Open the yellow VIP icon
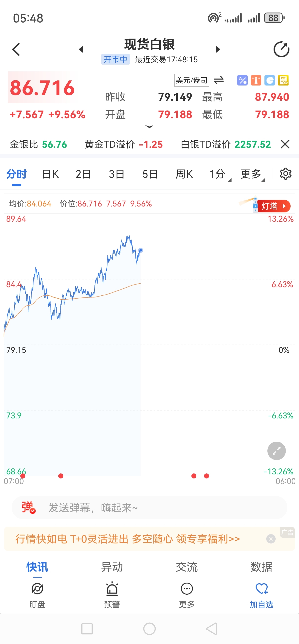The width and height of the screenshot is (299, 644). tap(283, 80)
